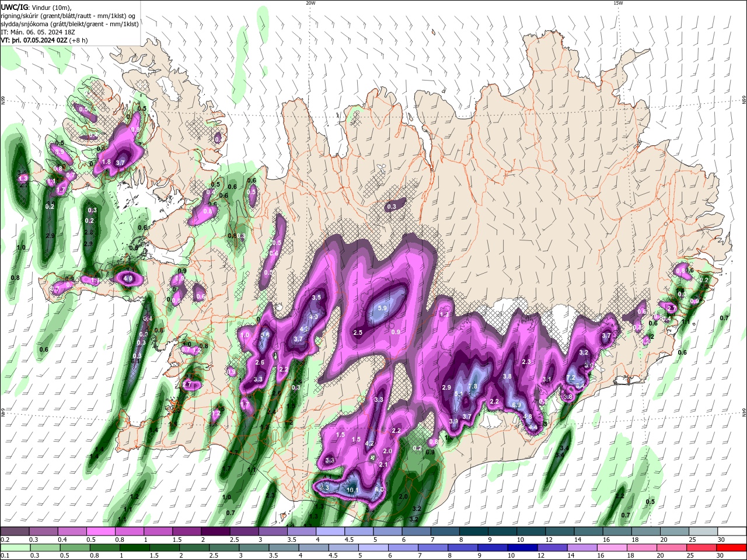Viewport: 747px width, 560px height.
Task: Click the 10.1 precipitation value on the south coast
Action: 352,490
